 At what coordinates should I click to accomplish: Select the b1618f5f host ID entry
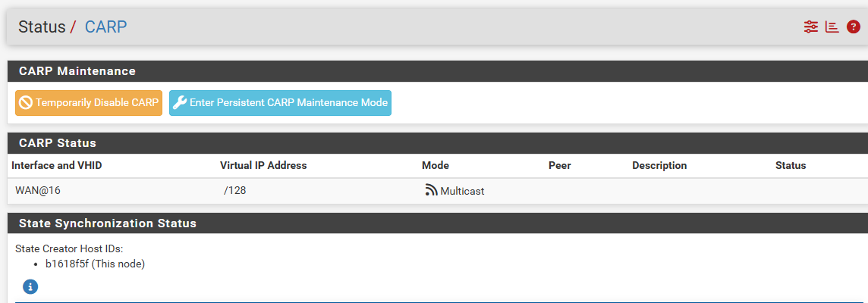coord(95,264)
